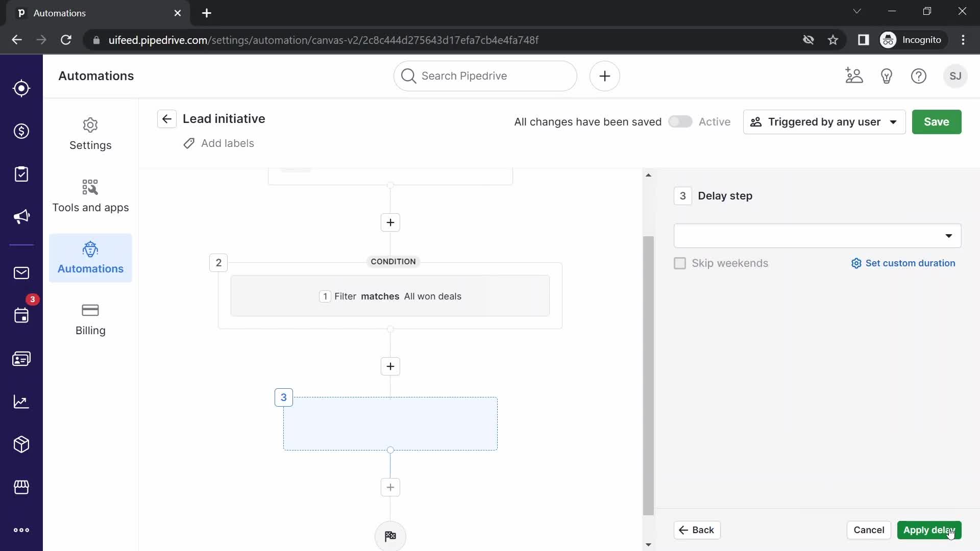Click the search icon in top bar
The image size is (980, 551).
[408, 76]
